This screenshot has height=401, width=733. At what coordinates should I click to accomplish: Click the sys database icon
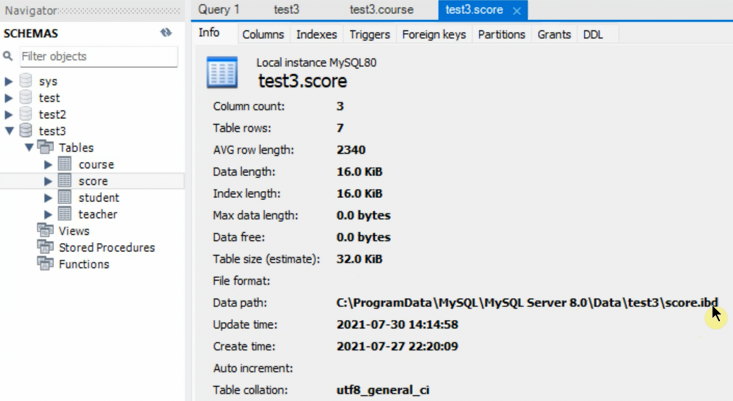(x=26, y=81)
